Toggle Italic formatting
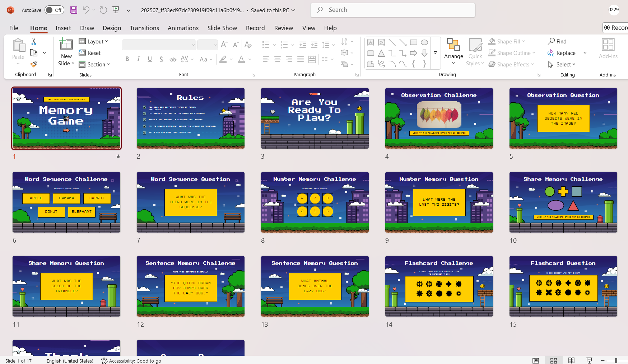This screenshot has width=628, height=364. coord(139,59)
